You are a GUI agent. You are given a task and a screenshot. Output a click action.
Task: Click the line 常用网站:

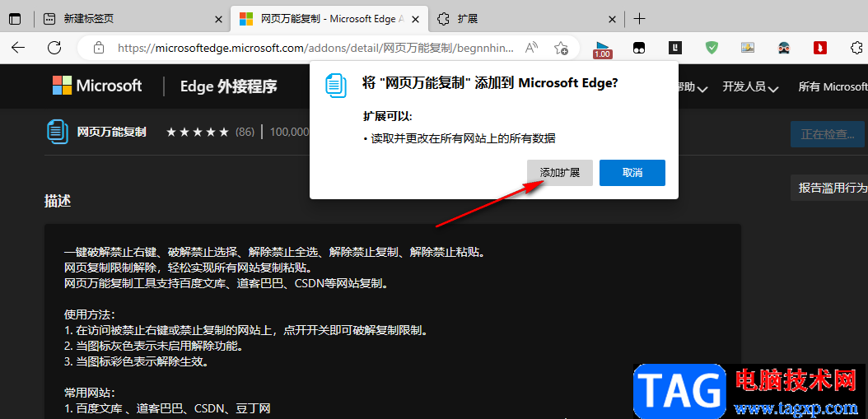tap(89, 393)
